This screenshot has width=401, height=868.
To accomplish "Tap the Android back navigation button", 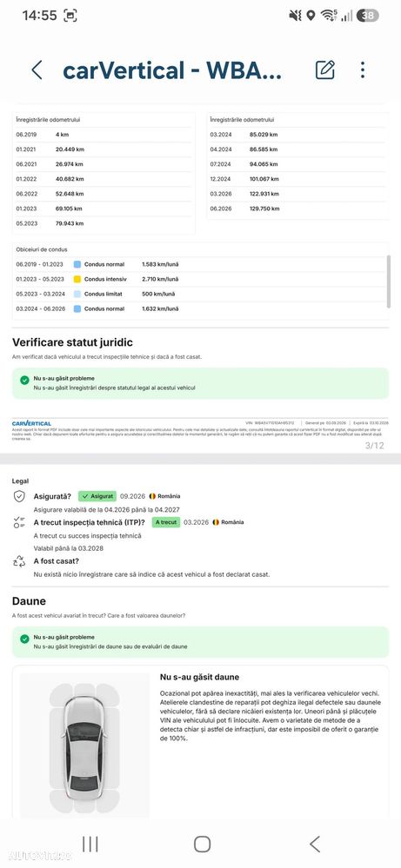I will click(315, 845).
